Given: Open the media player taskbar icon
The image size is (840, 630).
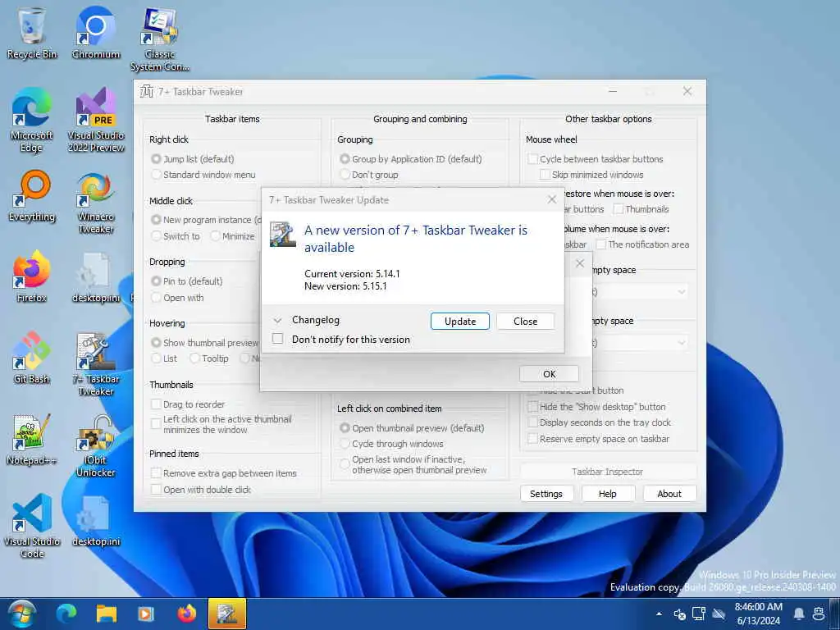Looking at the screenshot, I should [146, 614].
